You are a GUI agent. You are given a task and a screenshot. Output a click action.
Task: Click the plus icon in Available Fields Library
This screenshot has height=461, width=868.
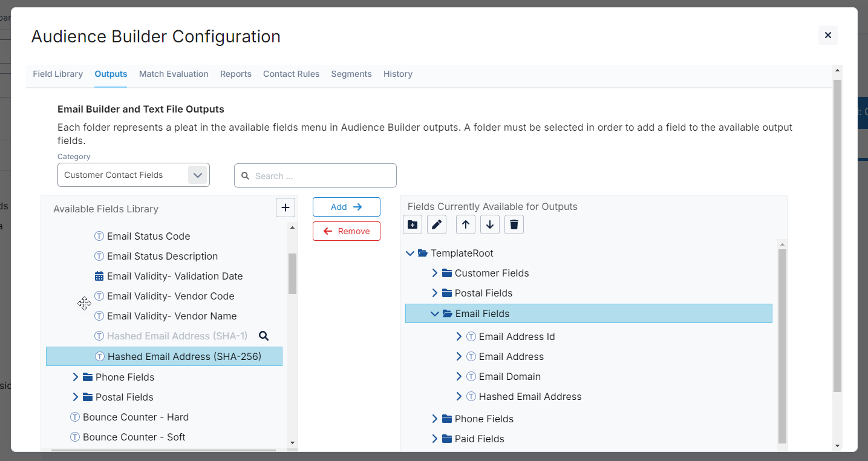286,208
